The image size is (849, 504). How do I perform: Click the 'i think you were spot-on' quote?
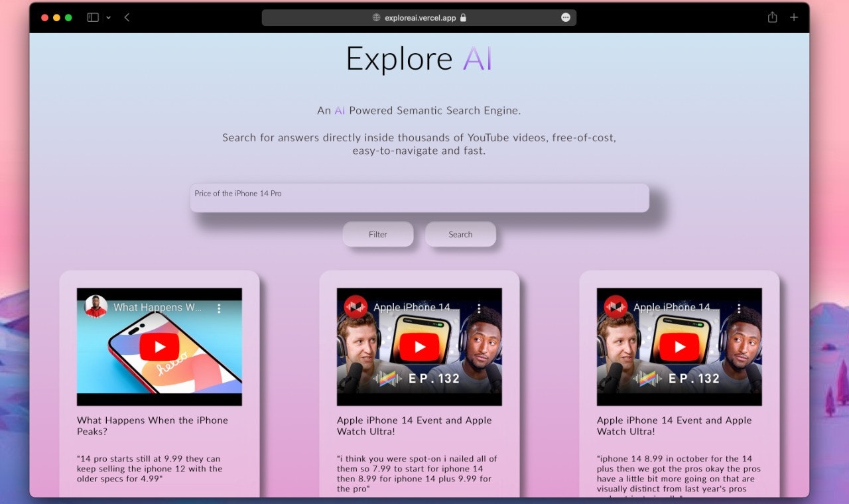click(x=417, y=473)
